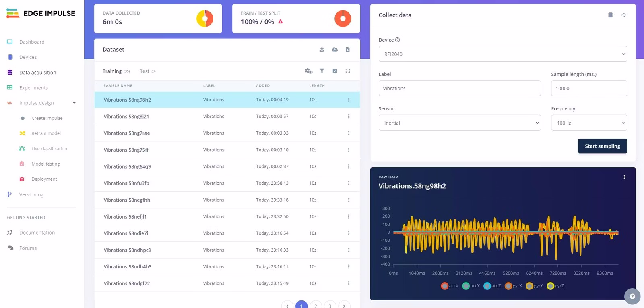
Task: Open Devices in the sidebar
Action: [x=28, y=57]
